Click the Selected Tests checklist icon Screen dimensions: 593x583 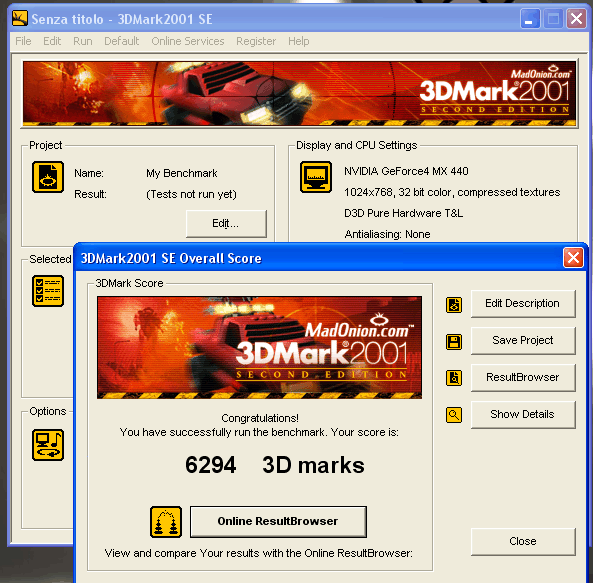click(48, 291)
